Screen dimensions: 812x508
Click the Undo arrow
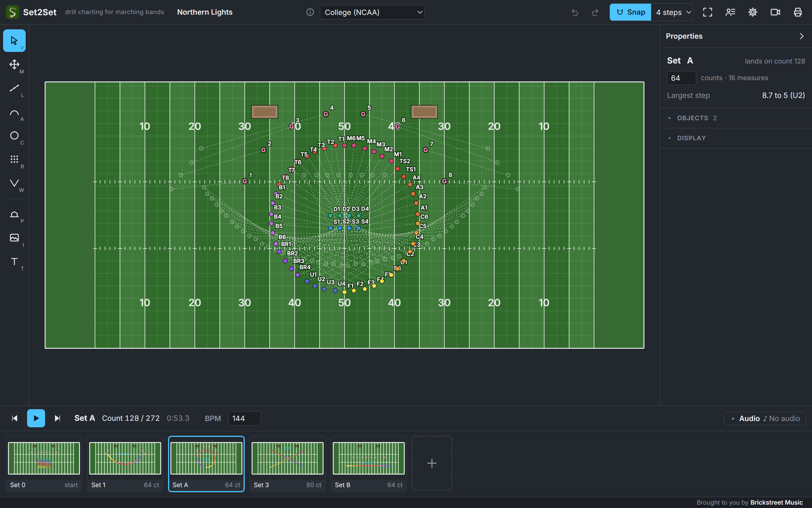pyautogui.click(x=575, y=12)
